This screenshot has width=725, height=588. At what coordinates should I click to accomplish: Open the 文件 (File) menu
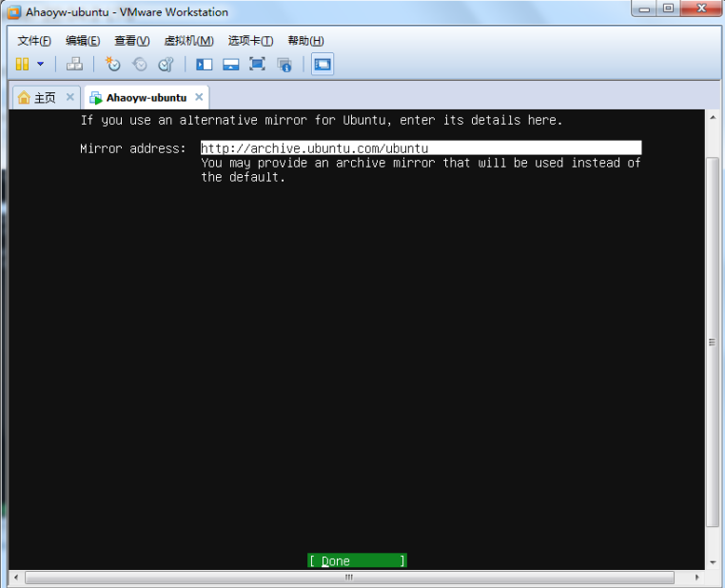point(33,41)
